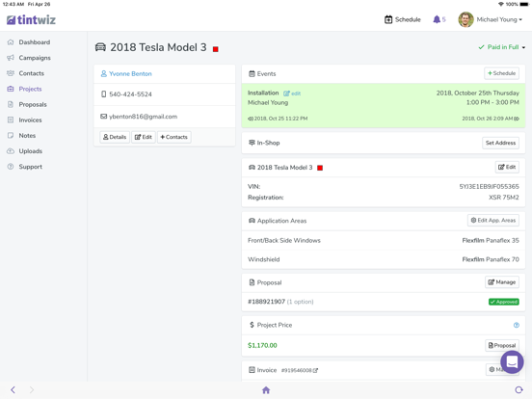Click the Proposals document icon
The image size is (532, 399).
[x=11, y=104]
